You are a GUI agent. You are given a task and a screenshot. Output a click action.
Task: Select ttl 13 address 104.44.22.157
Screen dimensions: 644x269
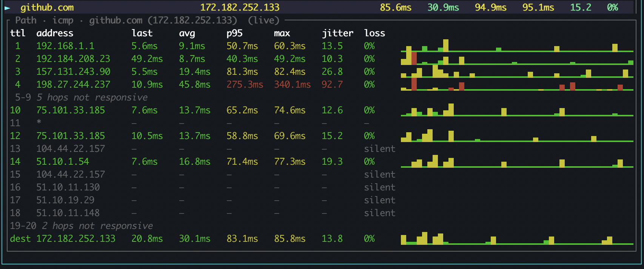tap(71, 149)
